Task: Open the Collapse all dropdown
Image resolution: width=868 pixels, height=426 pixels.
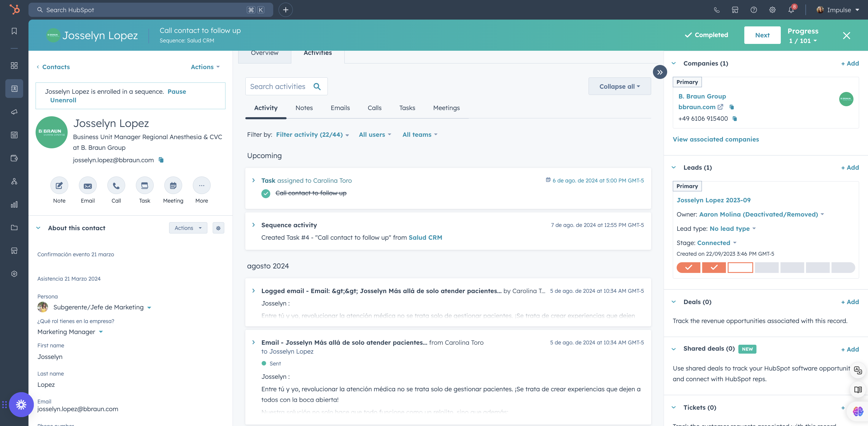Action: click(620, 86)
